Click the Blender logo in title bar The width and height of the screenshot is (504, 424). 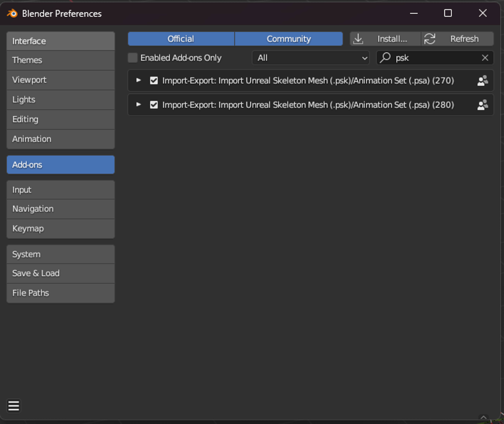click(x=12, y=13)
